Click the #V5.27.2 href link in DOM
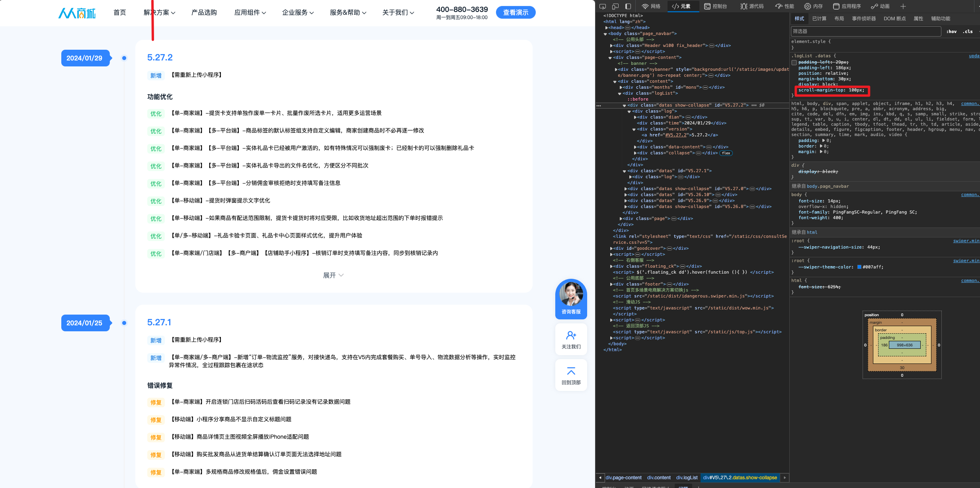980x488 pixels. [x=676, y=135]
